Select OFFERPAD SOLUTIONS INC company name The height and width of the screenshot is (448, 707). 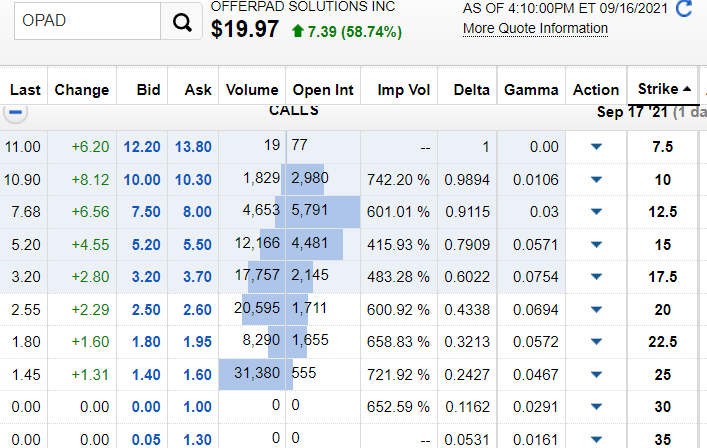pyautogui.click(x=303, y=7)
